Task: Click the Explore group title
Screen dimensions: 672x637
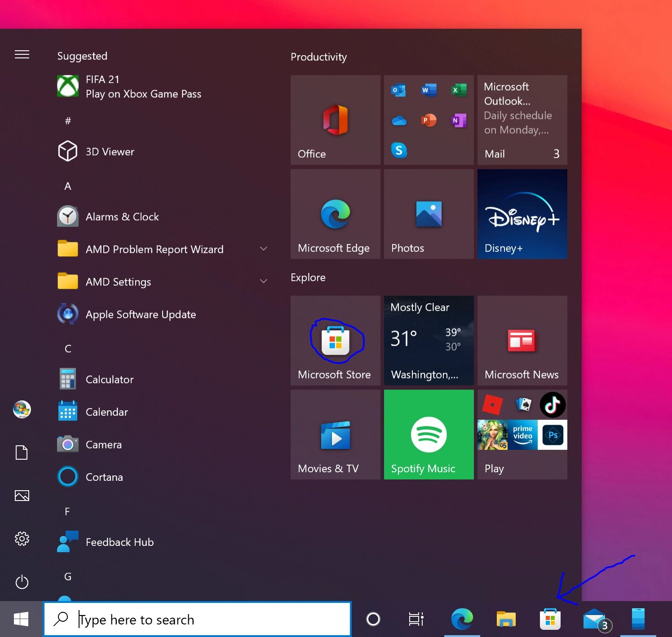Action: pyautogui.click(x=308, y=277)
